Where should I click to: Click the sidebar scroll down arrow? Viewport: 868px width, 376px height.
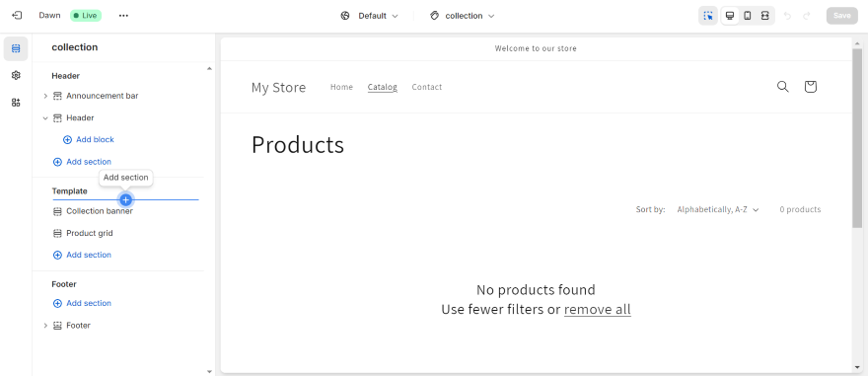tap(209, 372)
